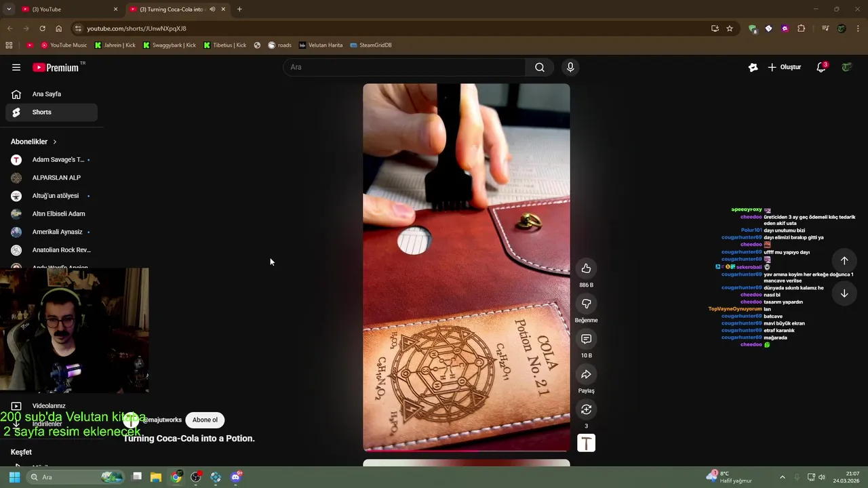Open the Discord taskbar icon
868x488 pixels.
pos(235,477)
